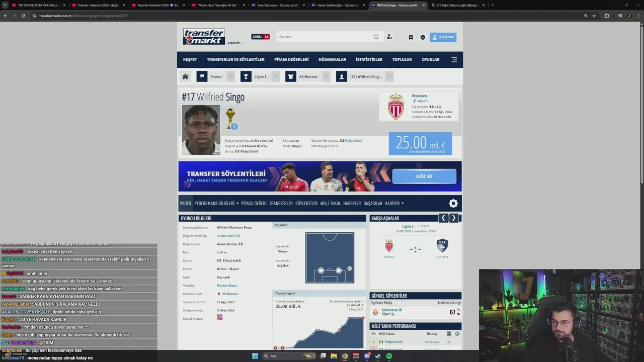The width and height of the screenshot is (644, 362).
Task: Click the player silhouette breadcrumb icon
Action: [x=342, y=76]
